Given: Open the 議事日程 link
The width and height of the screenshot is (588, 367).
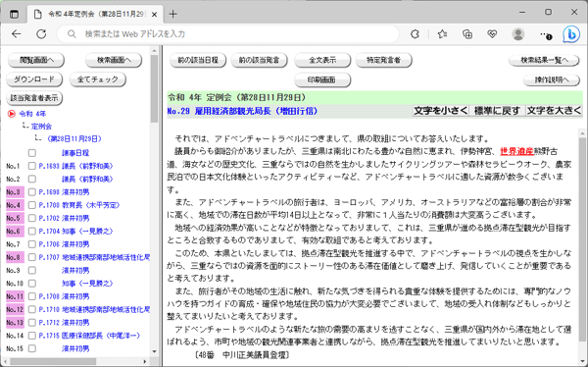Looking at the screenshot, I should 75,153.
